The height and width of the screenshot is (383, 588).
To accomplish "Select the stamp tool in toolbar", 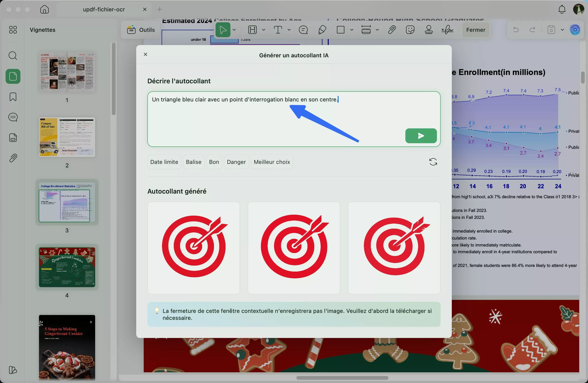I will (x=429, y=30).
